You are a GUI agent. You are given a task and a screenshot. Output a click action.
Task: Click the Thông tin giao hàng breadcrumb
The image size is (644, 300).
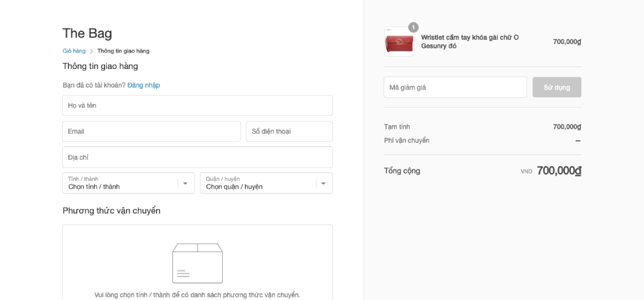point(123,51)
